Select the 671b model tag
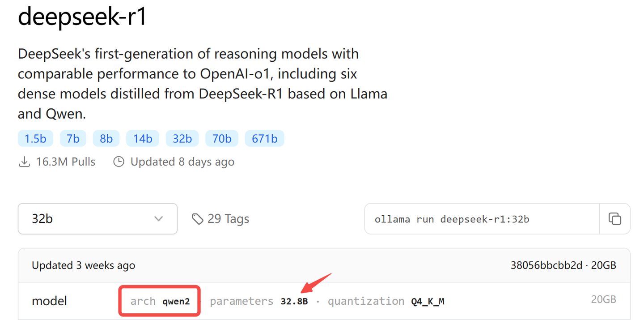 [264, 138]
